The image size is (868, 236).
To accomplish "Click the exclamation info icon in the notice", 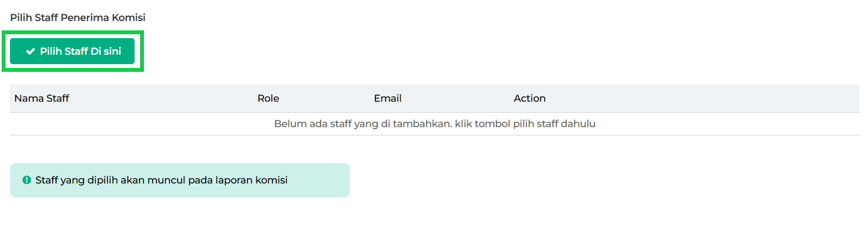I will point(27,180).
